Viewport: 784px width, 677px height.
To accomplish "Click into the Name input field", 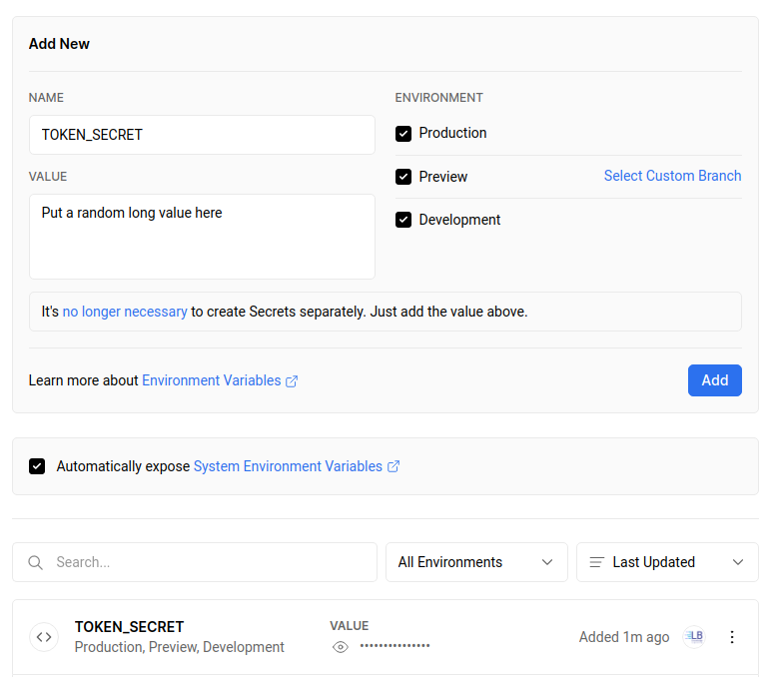I will point(202,135).
